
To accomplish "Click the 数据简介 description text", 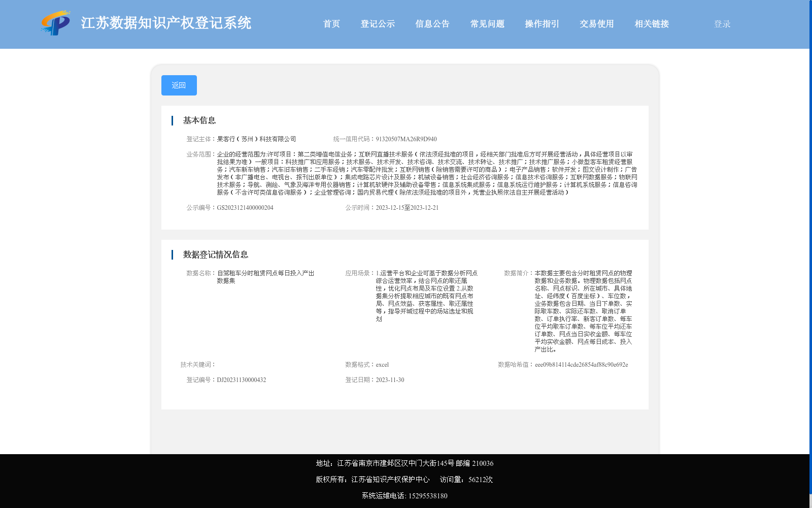I will (x=584, y=311).
